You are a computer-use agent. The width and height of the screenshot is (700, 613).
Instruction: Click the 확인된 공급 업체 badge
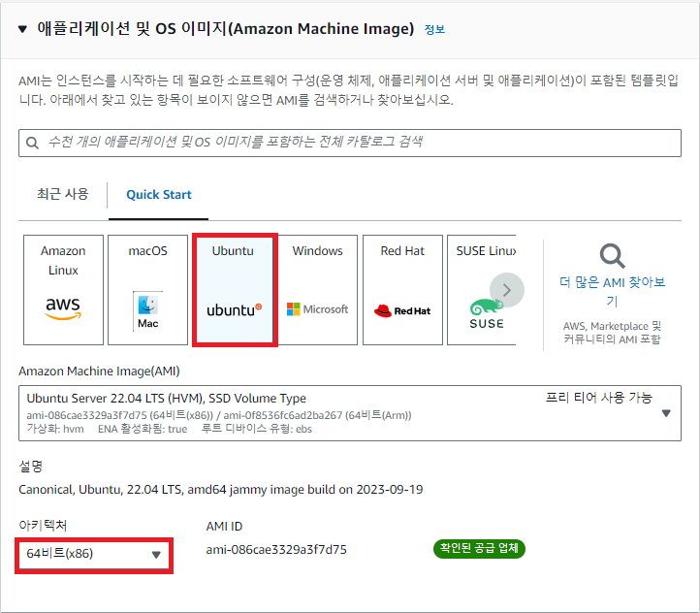point(479,549)
